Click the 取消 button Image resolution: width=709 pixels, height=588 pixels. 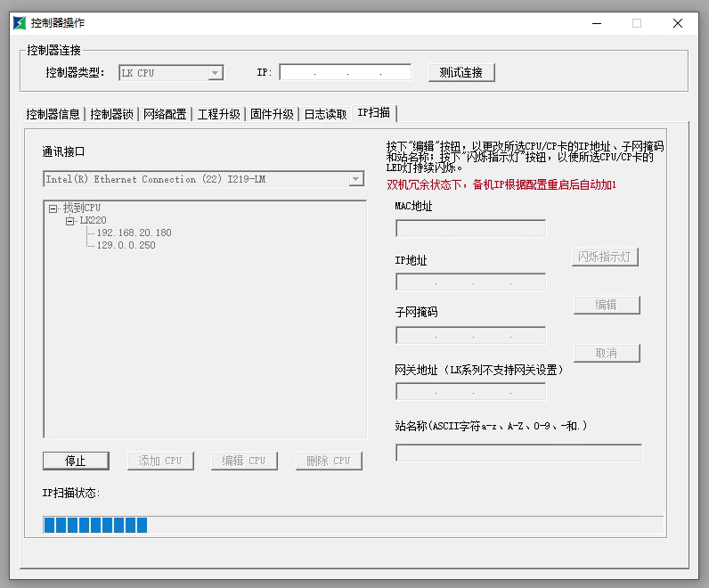tap(607, 354)
